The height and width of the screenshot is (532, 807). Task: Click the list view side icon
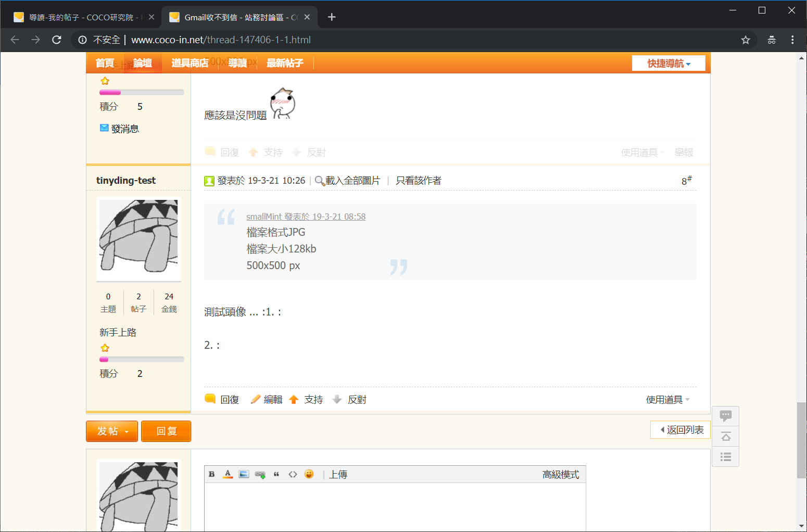click(726, 457)
